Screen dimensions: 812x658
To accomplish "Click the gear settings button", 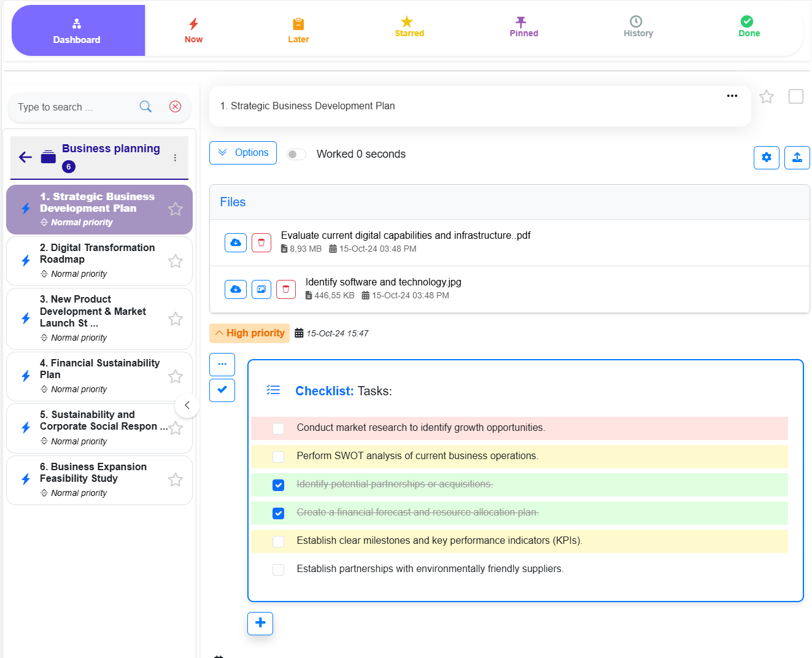I will [x=767, y=158].
